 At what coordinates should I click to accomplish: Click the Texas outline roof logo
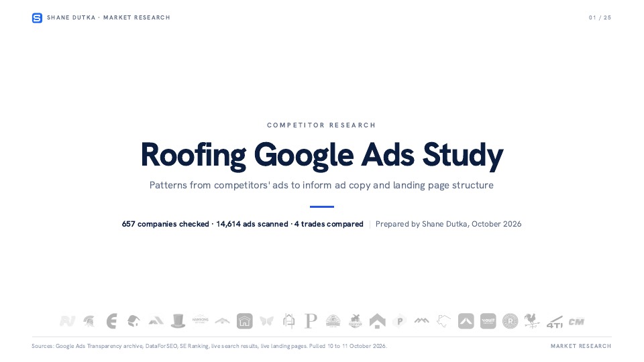click(x=443, y=321)
